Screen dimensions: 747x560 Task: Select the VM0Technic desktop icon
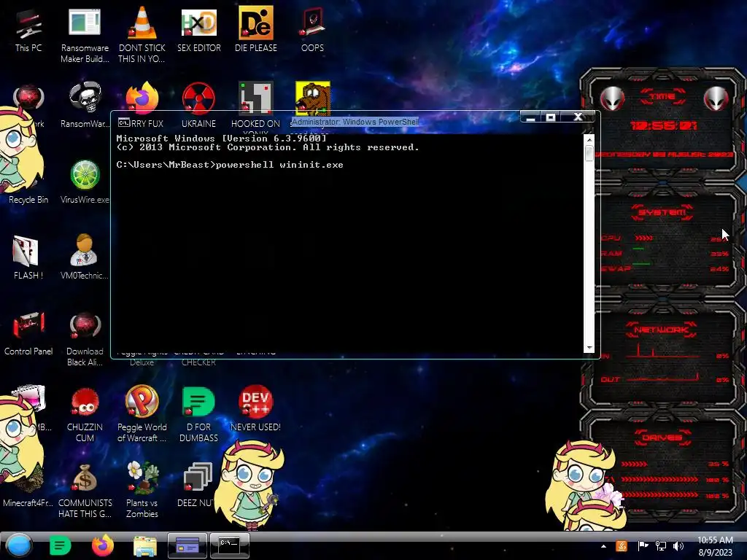[85, 257]
